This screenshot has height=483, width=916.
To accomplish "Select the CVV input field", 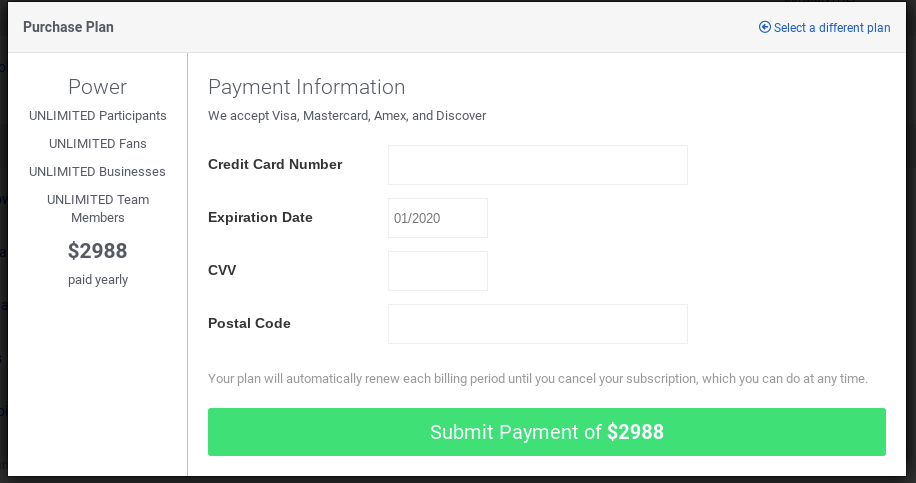I will 437,271.
